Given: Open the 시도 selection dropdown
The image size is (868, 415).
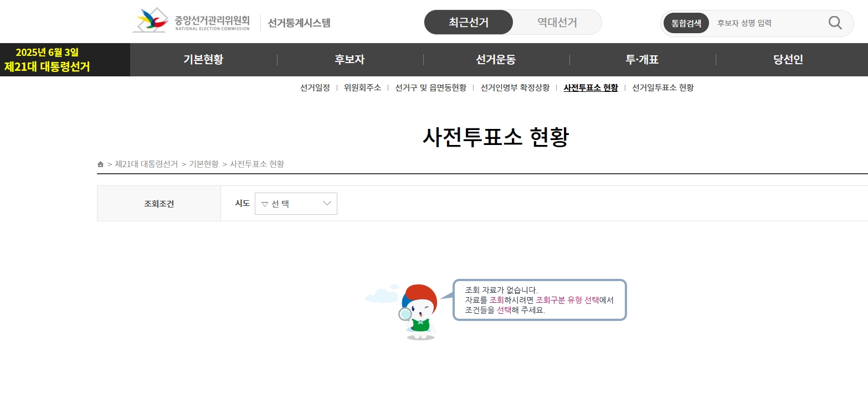Looking at the screenshot, I should point(295,204).
